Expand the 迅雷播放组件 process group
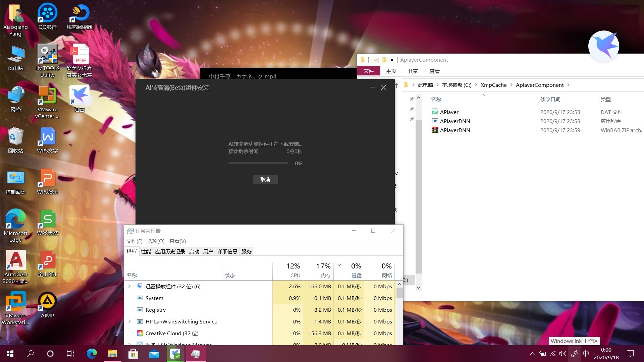Viewport: 644px width, 362px height. click(x=129, y=286)
